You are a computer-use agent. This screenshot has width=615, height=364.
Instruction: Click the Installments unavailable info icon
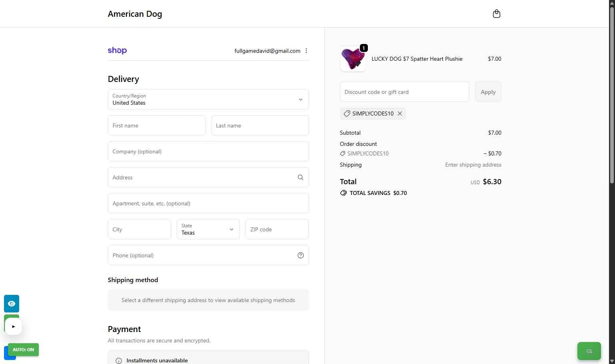pos(119,360)
